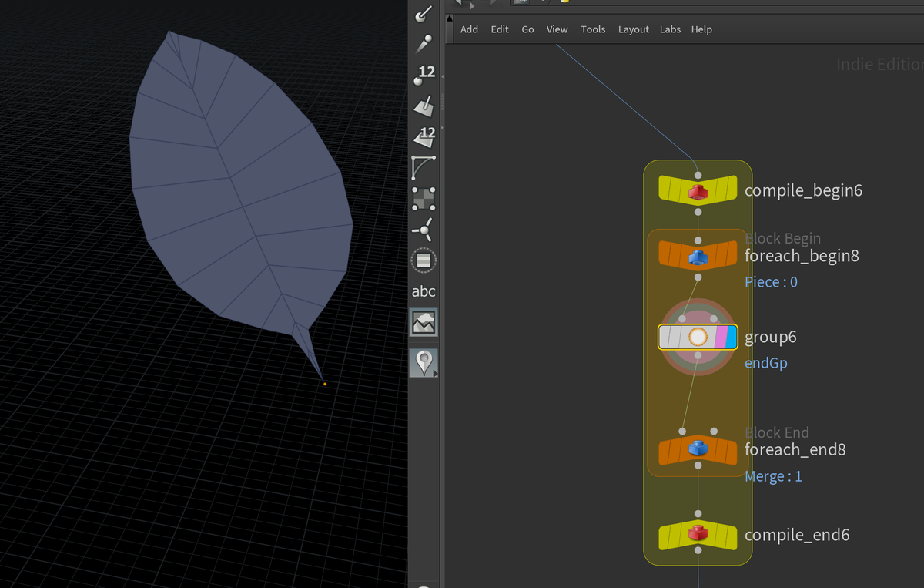This screenshot has width=924, height=588.
Task: Open the View menu
Action: [x=557, y=29]
